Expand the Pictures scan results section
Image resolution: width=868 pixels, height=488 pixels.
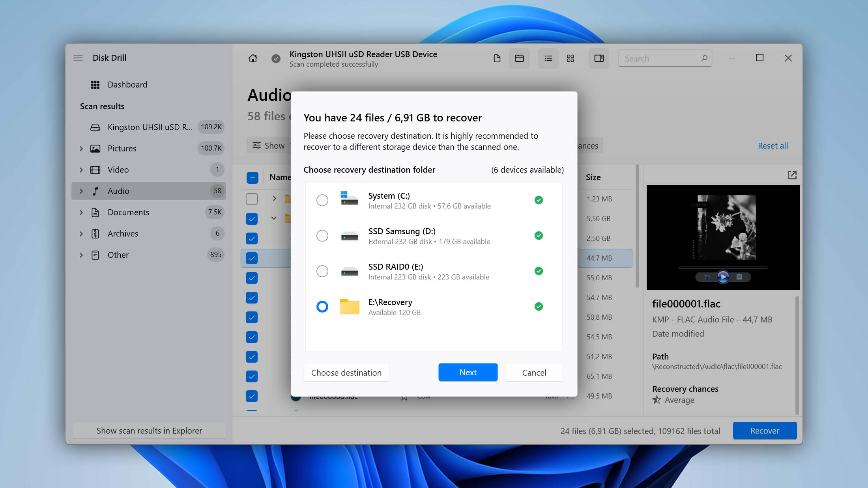click(81, 148)
